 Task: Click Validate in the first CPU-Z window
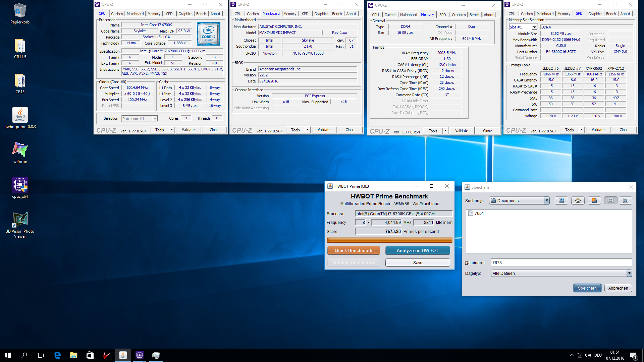coord(188,130)
